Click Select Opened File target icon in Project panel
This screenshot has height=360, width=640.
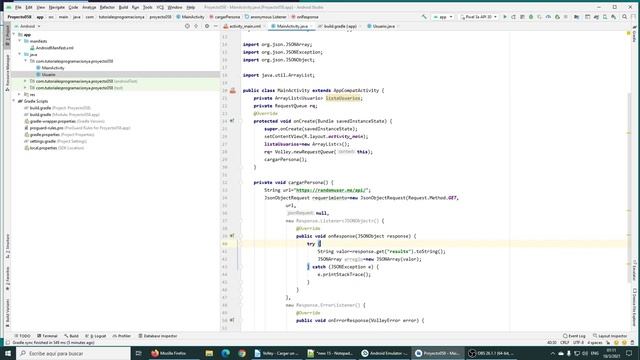point(187,26)
